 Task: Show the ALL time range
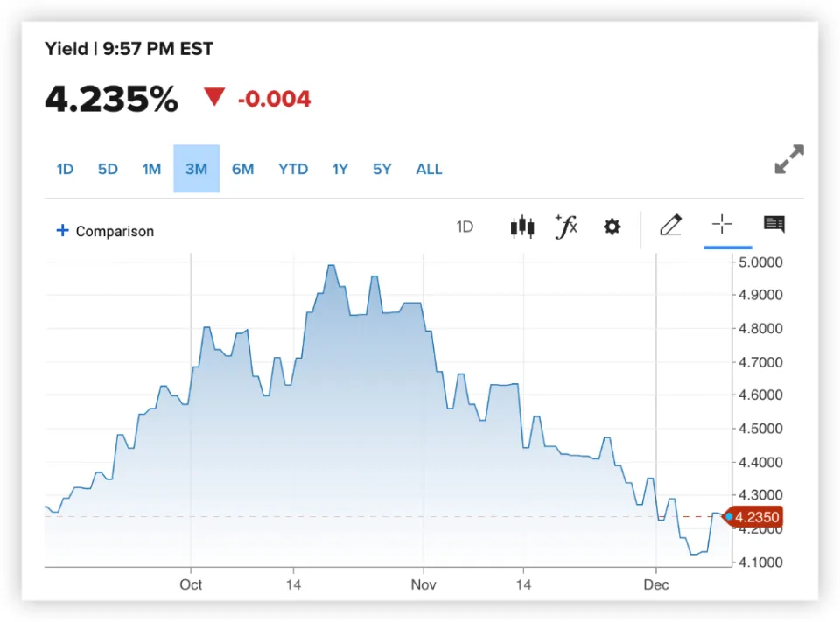pyautogui.click(x=429, y=169)
